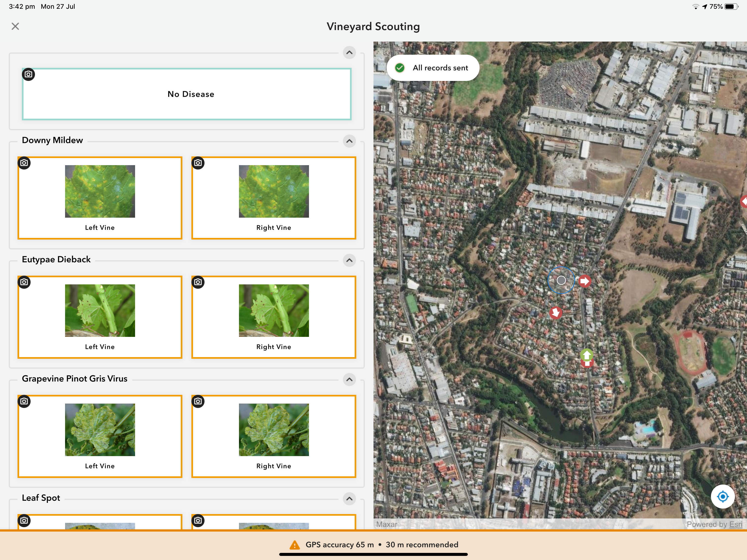Collapse the Downy Mildew section

[349, 141]
